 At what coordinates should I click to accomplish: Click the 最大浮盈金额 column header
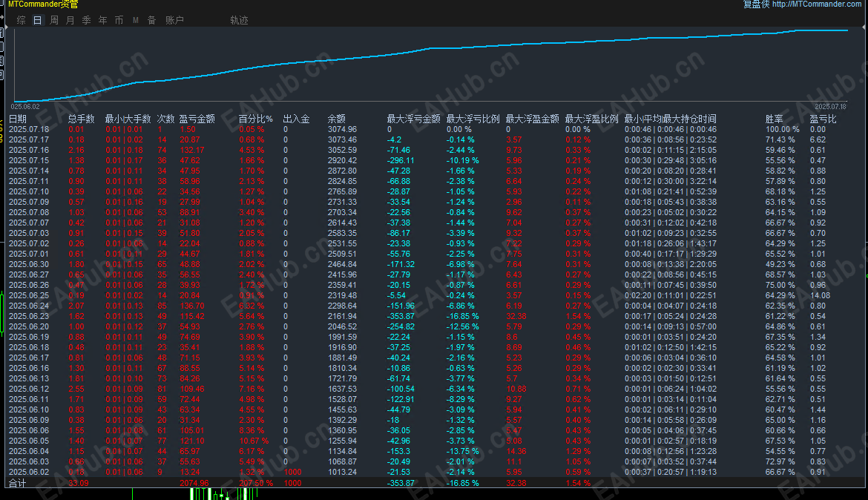(533, 119)
